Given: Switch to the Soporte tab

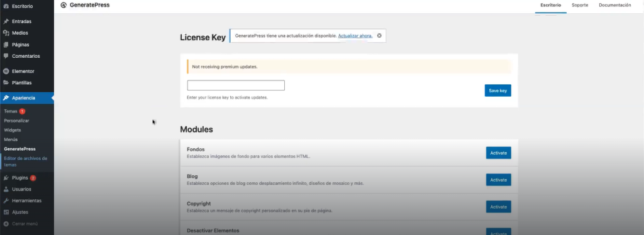Looking at the screenshot, I should [580, 5].
